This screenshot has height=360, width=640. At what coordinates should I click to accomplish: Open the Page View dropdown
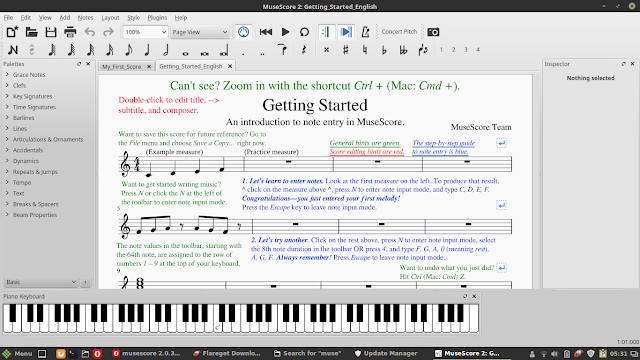pyautogui.click(x=200, y=32)
